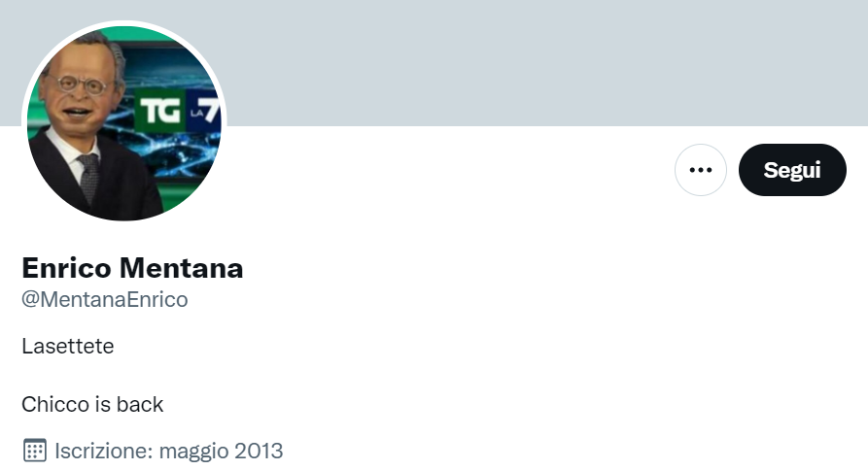Click the 'Iscrizione: maggio 2013' join date

point(169,451)
